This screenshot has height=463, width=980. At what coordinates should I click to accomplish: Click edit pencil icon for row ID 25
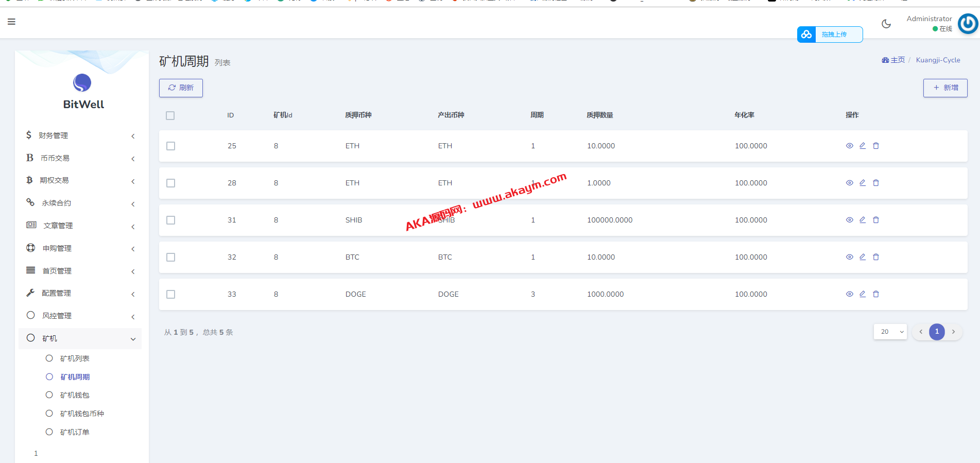pyautogui.click(x=863, y=146)
